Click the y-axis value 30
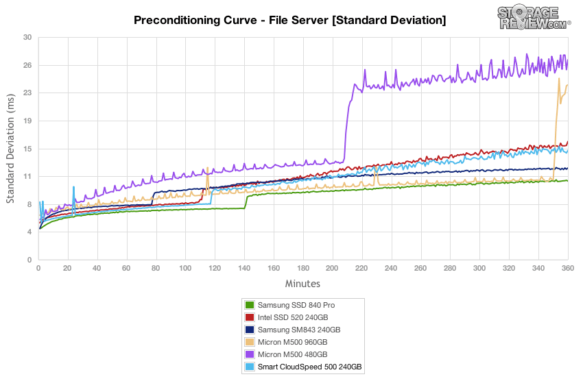The height and width of the screenshot is (392, 583). click(27, 37)
